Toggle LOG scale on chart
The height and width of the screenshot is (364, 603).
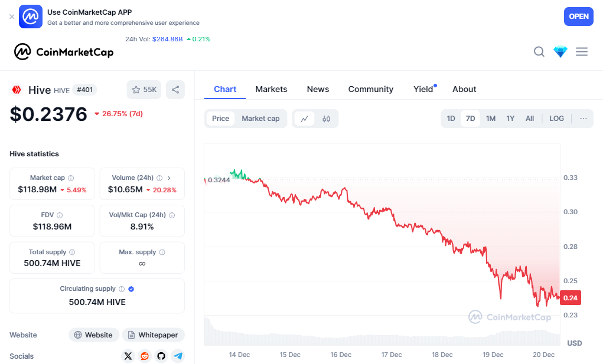click(x=556, y=119)
